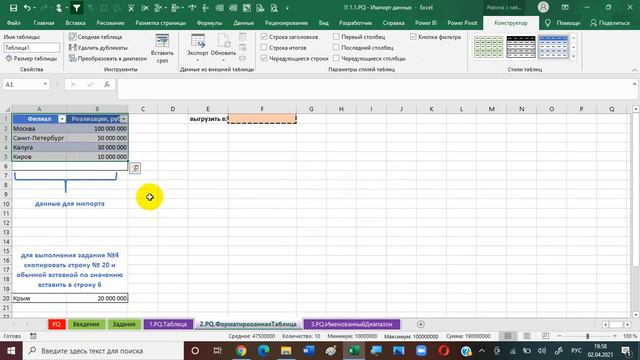The image size is (640, 360).
Task: Open the macro recording status bar icon
Action: click(x=33, y=336)
